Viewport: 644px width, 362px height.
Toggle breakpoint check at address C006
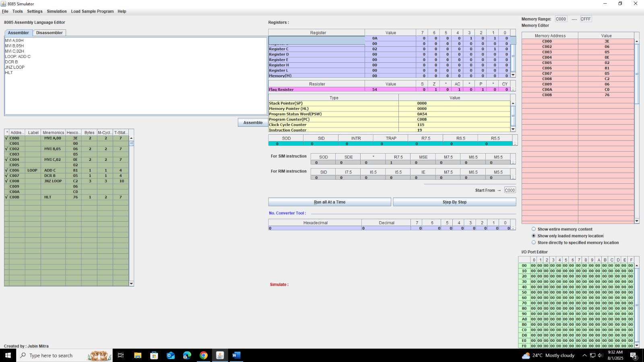click(x=6, y=170)
